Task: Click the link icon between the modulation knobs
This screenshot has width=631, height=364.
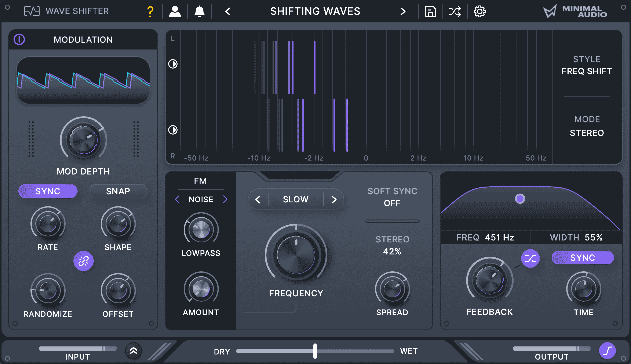Action: pyautogui.click(x=83, y=261)
